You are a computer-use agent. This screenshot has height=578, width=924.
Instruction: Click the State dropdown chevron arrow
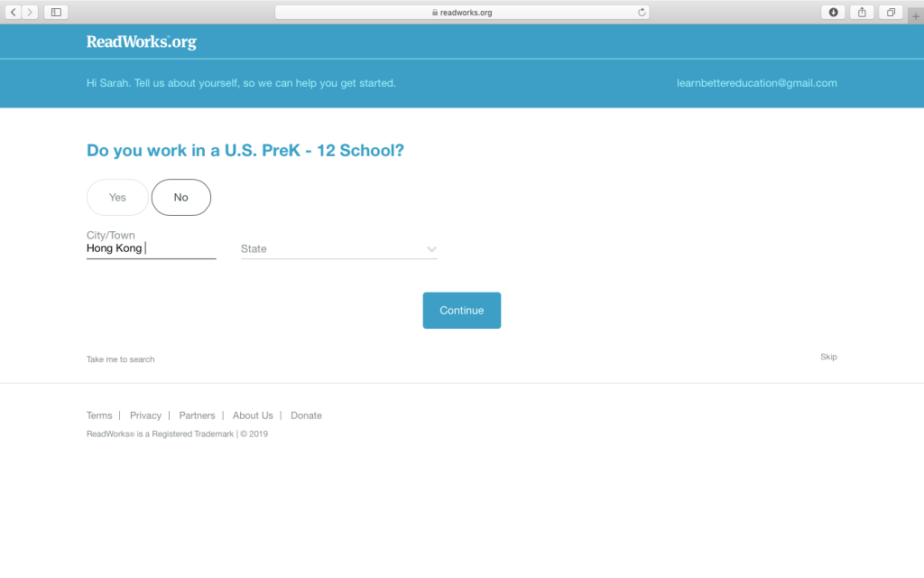point(431,249)
